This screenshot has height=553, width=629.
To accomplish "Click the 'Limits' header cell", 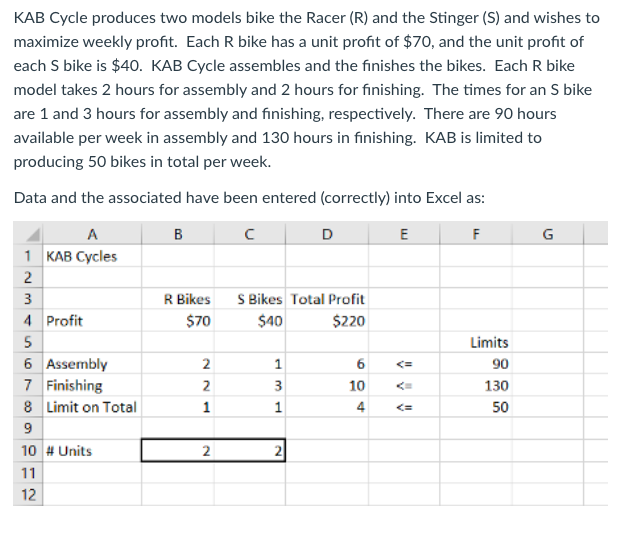I will [476, 342].
